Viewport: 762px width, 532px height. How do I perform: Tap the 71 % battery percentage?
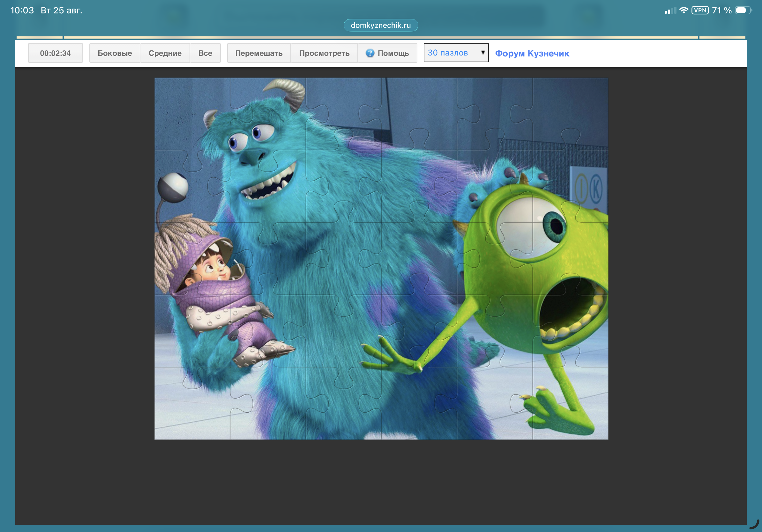tap(722, 10)
